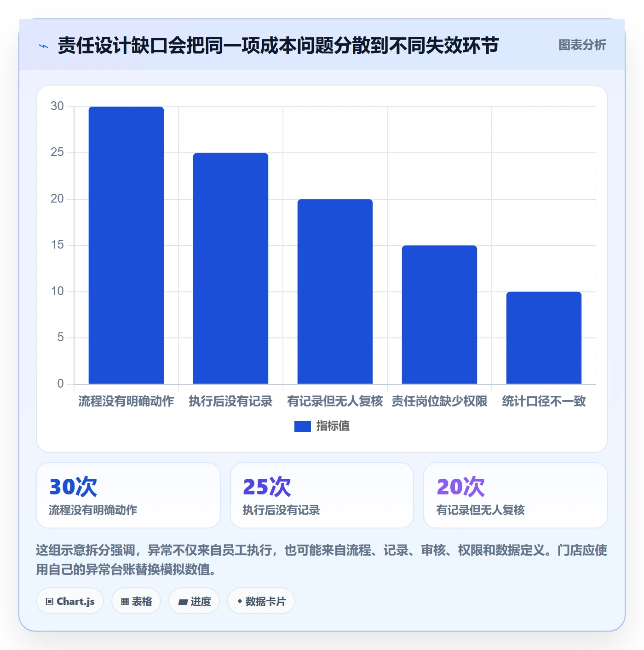Click the y-axis value 25
This screenshot has width=644, height=650.
(57, 152)
